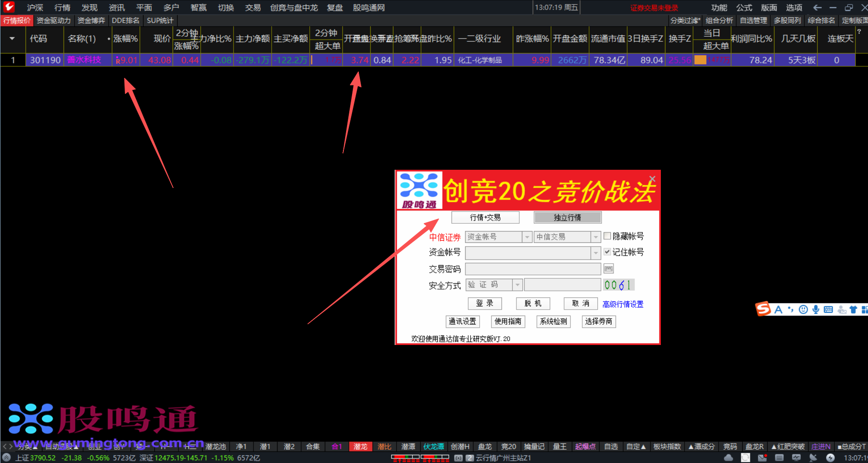Click the 登录 button
868x463 pixels.
tap(485, 303)
